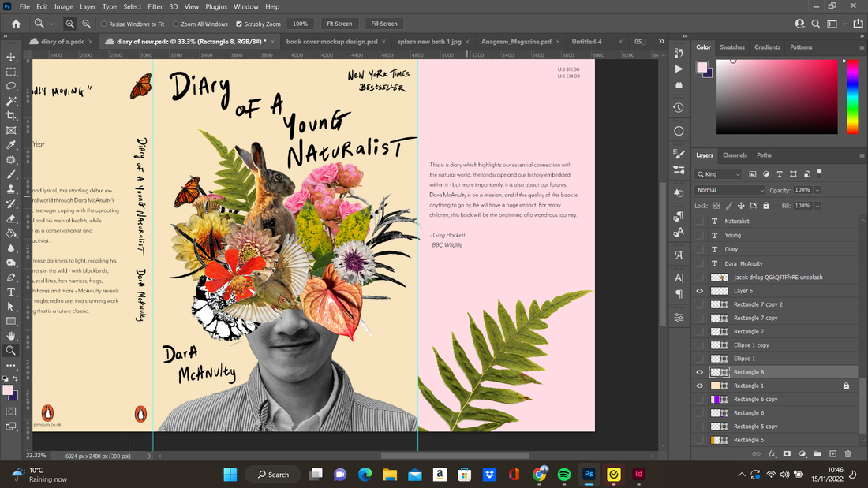This screenshot has height=488, width=868.
Task: Show the Rectangle 7 layer
Action: click(700, 331)
